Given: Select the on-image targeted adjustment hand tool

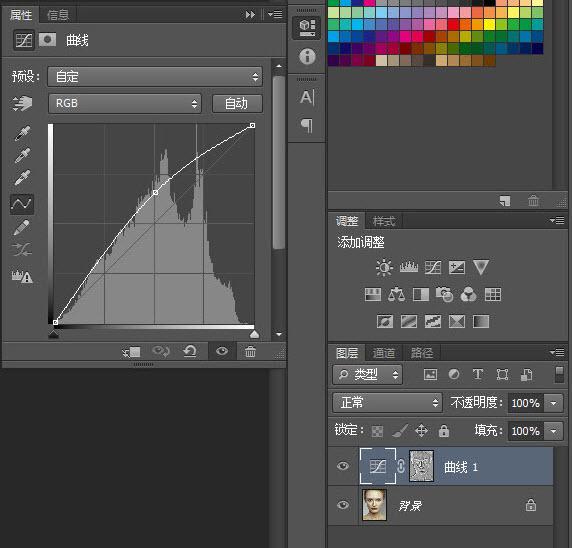Looking at the screenshot, I should point(22,104).
